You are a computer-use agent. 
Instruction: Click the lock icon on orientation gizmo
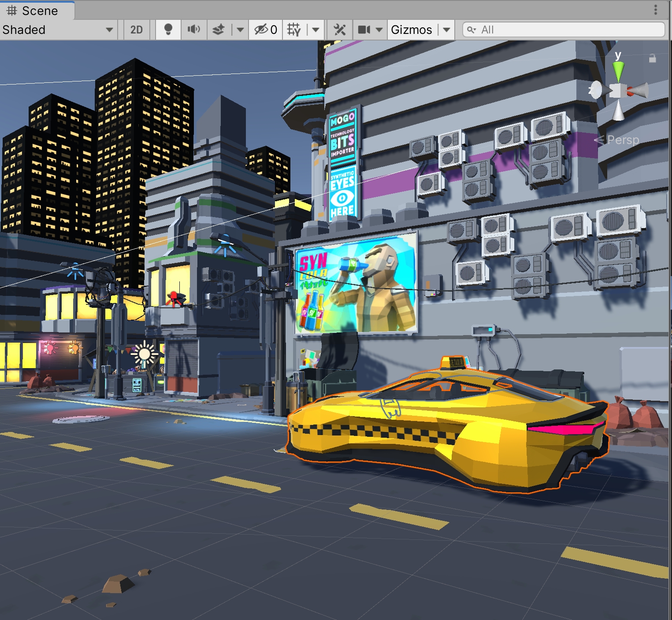pyautogui.click(x=653, y=59)
